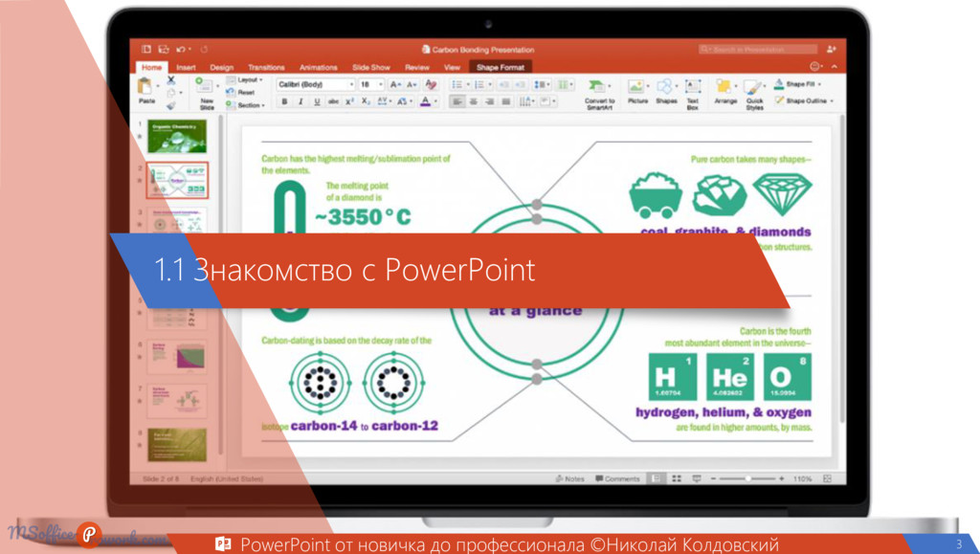
Task: Click the Increase Font Size icon
Action: pyautogui.click(x=395, y=84)
